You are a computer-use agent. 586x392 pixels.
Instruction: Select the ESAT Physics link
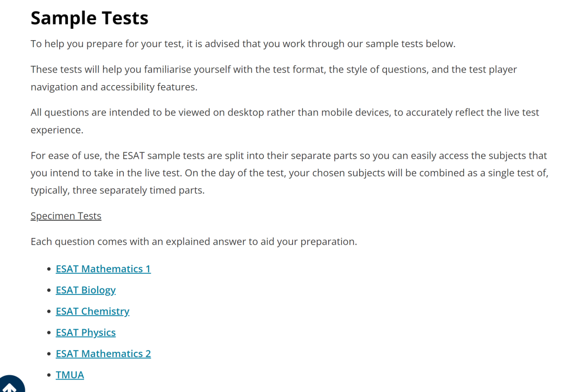coord(86,332)
